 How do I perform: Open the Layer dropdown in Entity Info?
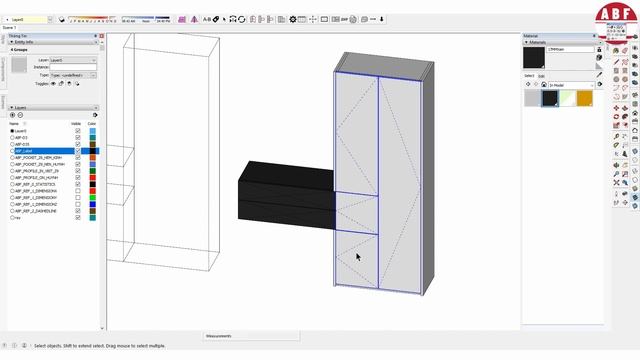(93, 60)
